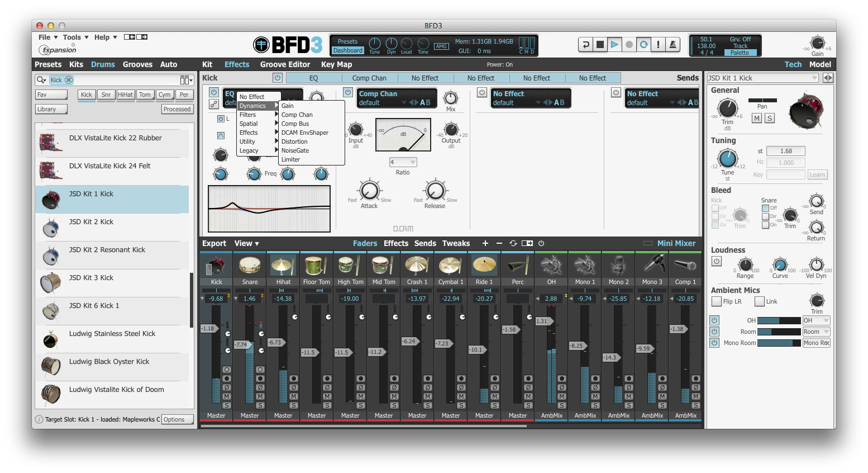
Task: Toggle the Comp Chan slot power button
Action: click(x=348, y=92)
